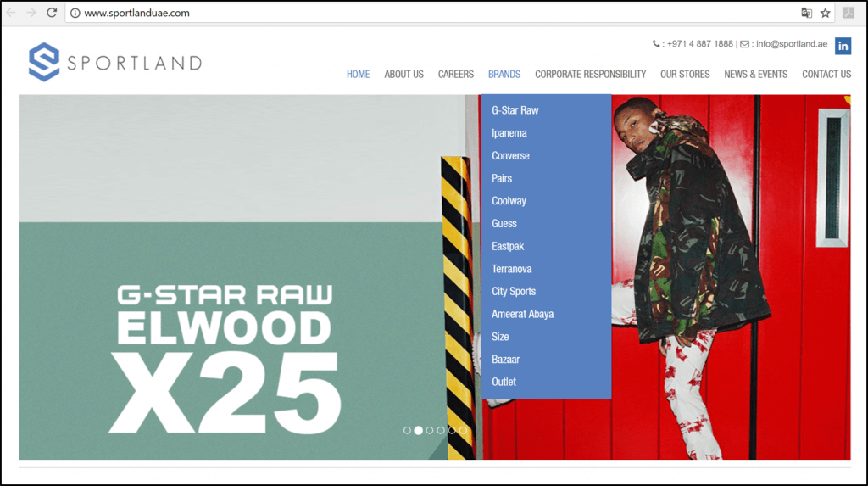
Task: Go to the first slide indicator dot
Action: (408, 430)
